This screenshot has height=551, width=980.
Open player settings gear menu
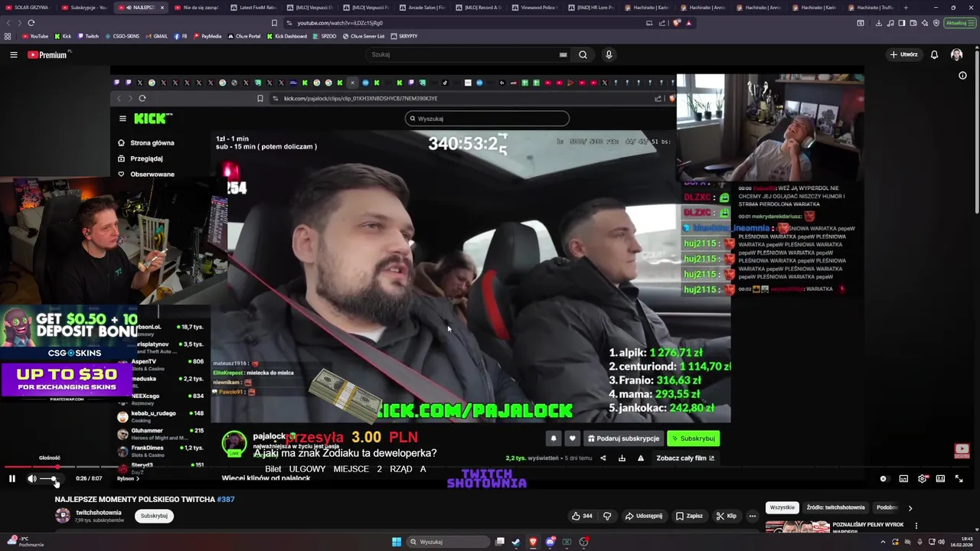(923, 478)
